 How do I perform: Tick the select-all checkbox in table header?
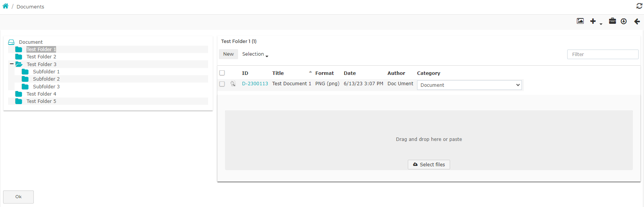click(x=222, y=73)
